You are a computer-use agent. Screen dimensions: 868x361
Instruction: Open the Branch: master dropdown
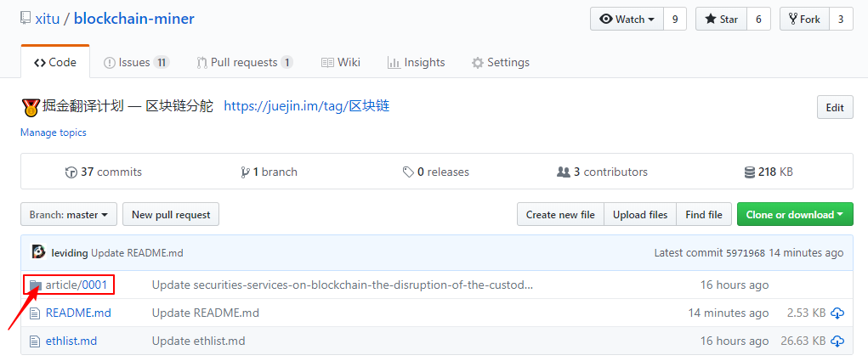click(x=69, y=215)
